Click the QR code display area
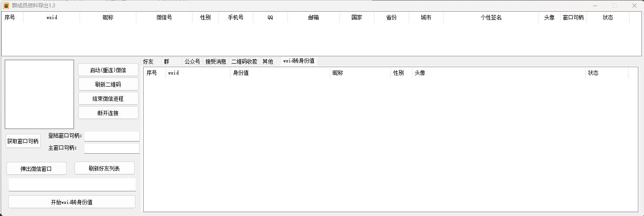 point(39,94)
